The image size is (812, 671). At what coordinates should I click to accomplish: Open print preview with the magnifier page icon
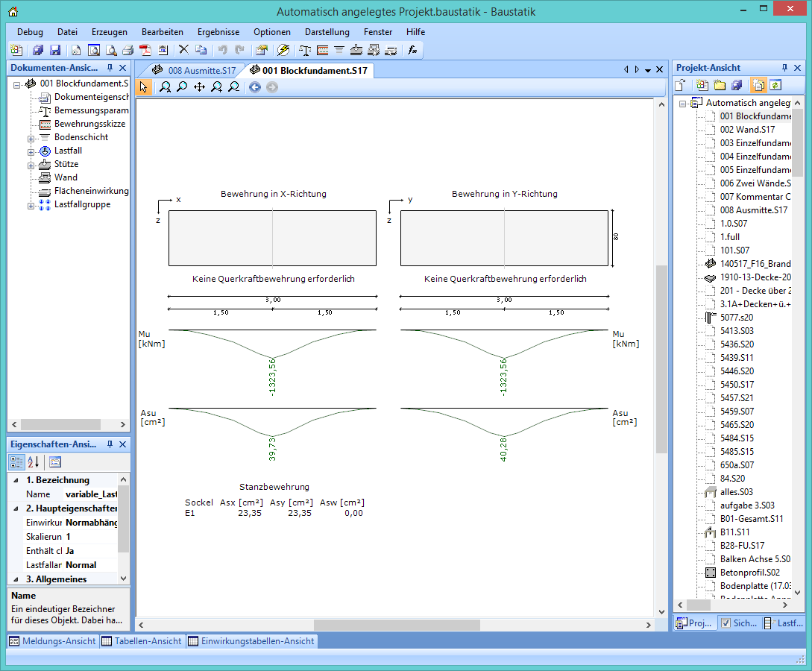click(x=111, y=50)
